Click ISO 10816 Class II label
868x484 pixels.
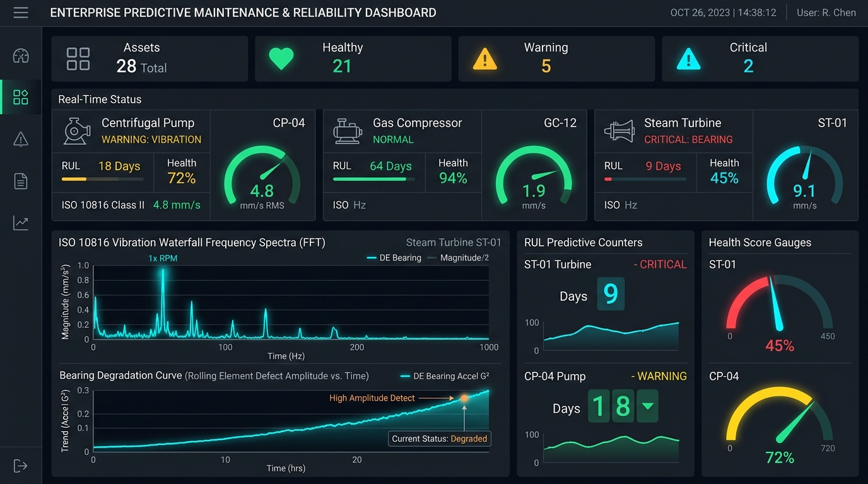[103, 205]
